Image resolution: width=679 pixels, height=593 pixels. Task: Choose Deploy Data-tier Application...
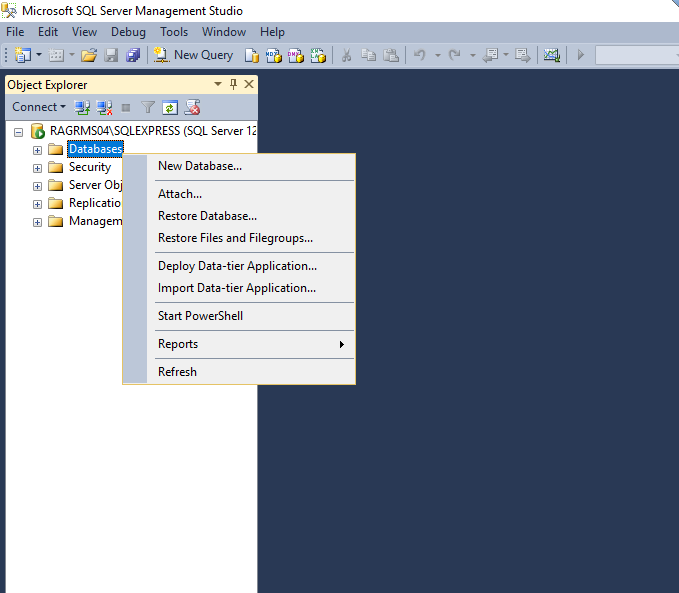251,266
